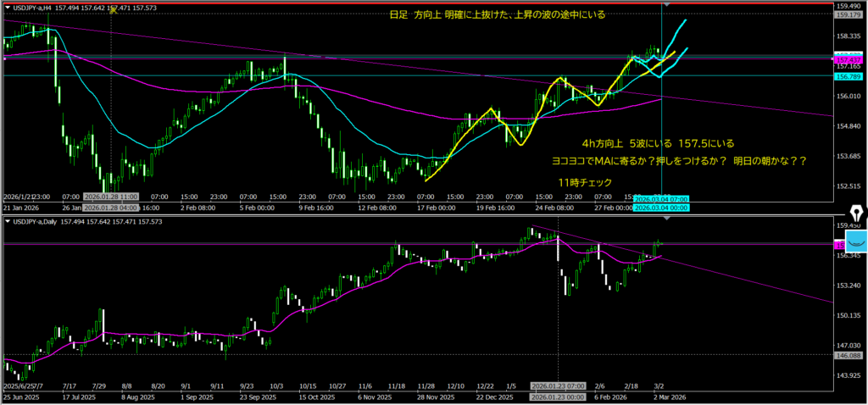Open the USDJPY-a,H4 chart dropdown triangle
Viewport: 868px width, 405px height.
click(7, 8)
